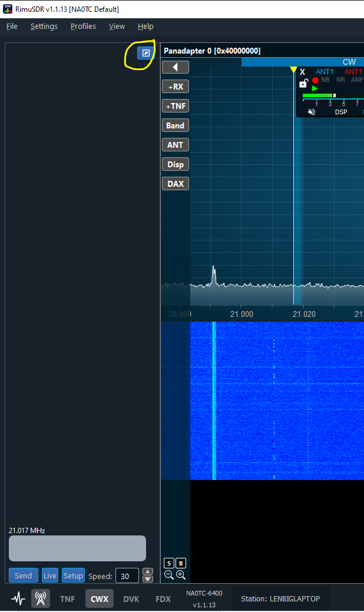Expand the Band selection menu
Image resolution: width=364 pixels, height=612 pixels.
pos(176,125)
